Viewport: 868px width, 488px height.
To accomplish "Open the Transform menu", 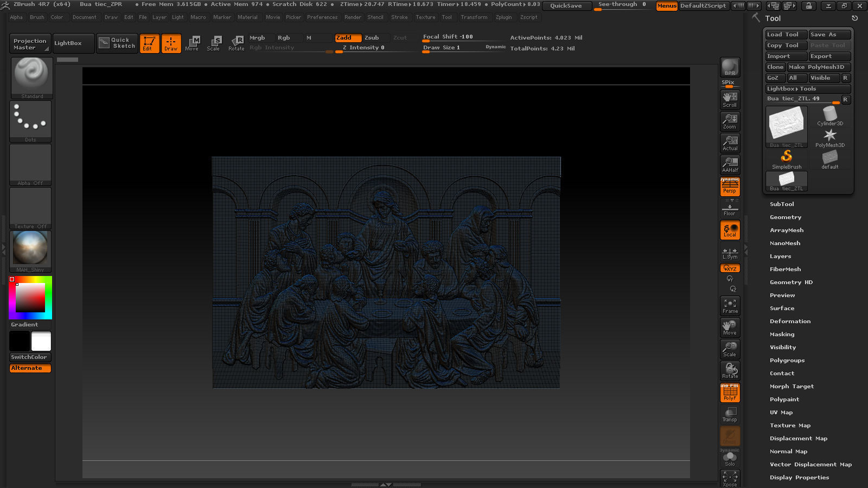I will (x=474, y=17).
